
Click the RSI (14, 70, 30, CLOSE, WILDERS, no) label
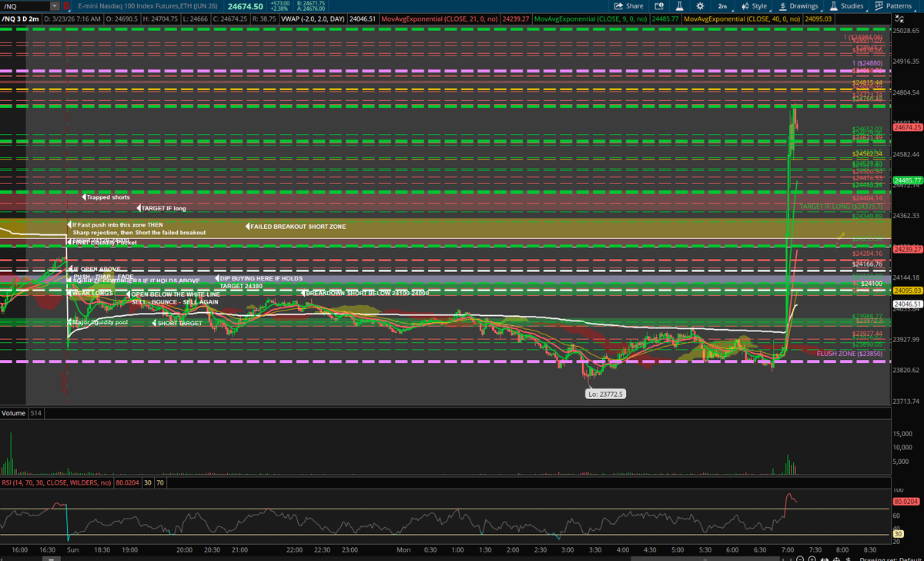click(57, 483)
